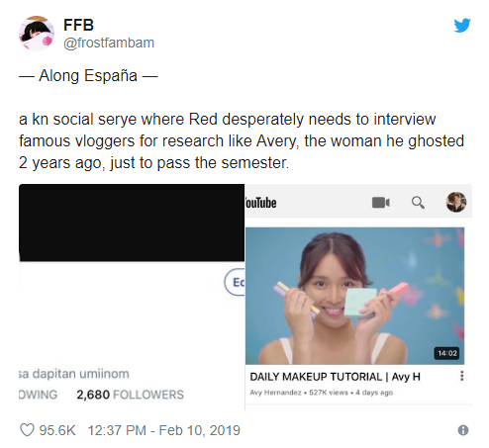Open the Daily Makeup Tutorial video thumbnail
Screen dimensions: 489x448
pyautogui.click(x=354, y=296)
